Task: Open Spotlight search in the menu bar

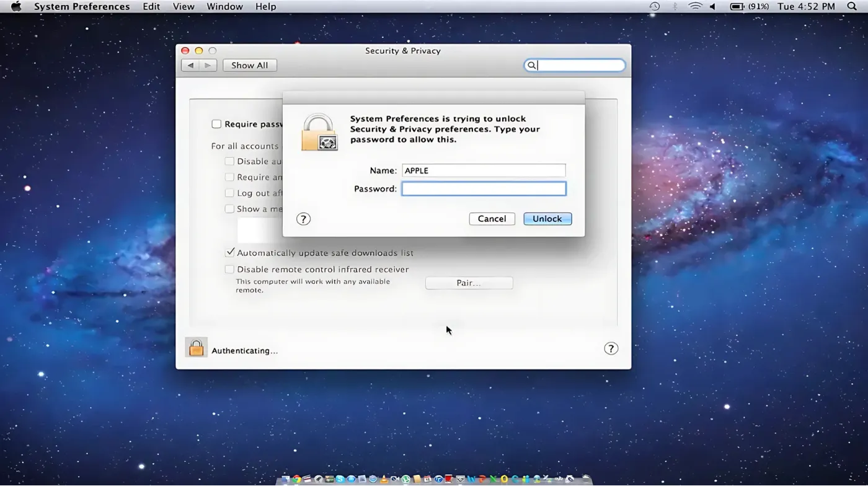Action: (852, 6)
